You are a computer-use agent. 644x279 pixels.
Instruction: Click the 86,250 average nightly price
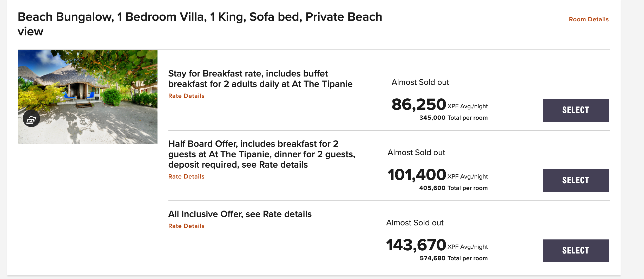click(x=419, y=105)
